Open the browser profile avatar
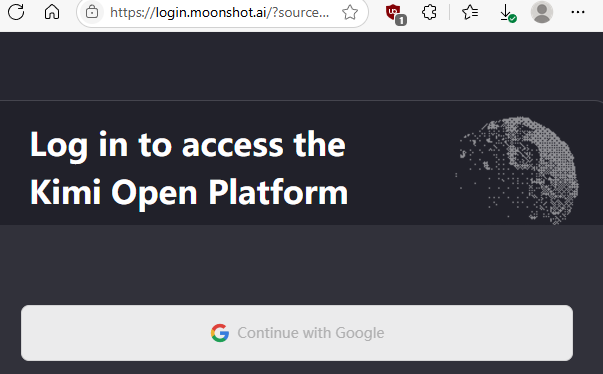 click(x=542, y=12)
